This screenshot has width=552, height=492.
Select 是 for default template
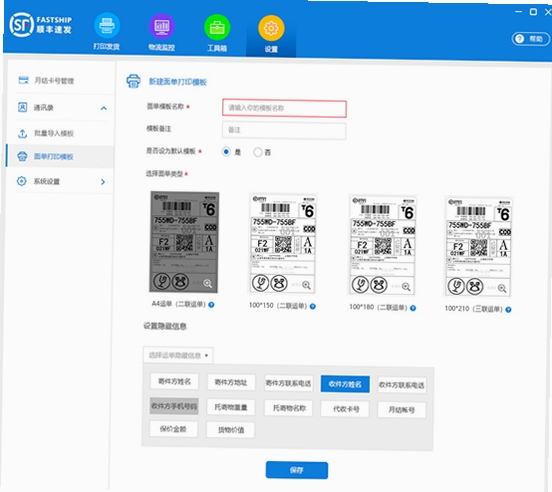click(226, 152)
